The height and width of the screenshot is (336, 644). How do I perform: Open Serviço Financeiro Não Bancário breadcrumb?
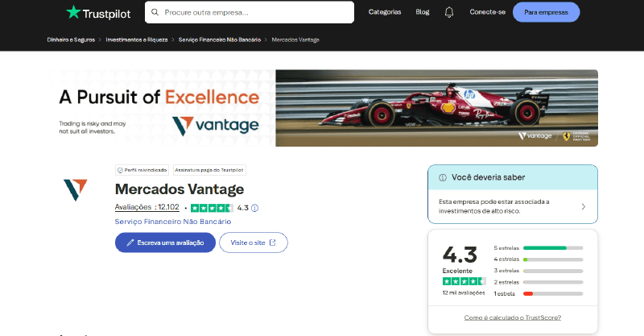click(220, 40)
